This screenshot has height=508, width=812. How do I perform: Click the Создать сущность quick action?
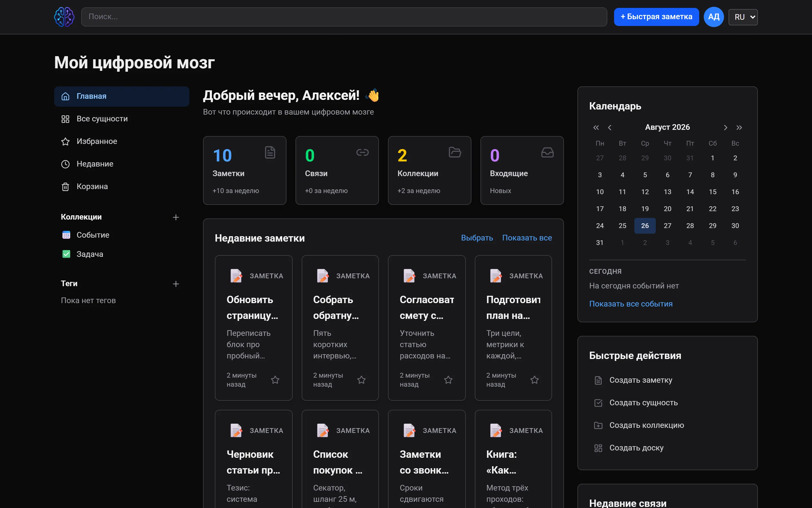[667, 402]
